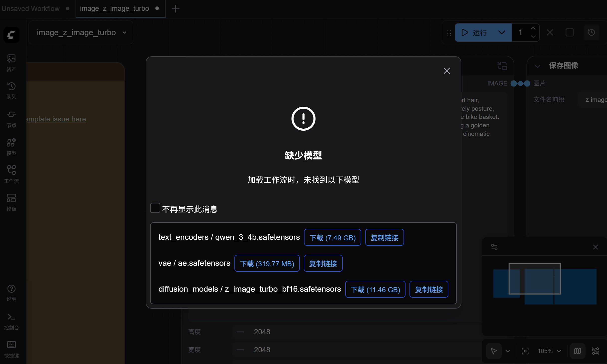Open the 节点 node library panel

click(x=11, y=119)
